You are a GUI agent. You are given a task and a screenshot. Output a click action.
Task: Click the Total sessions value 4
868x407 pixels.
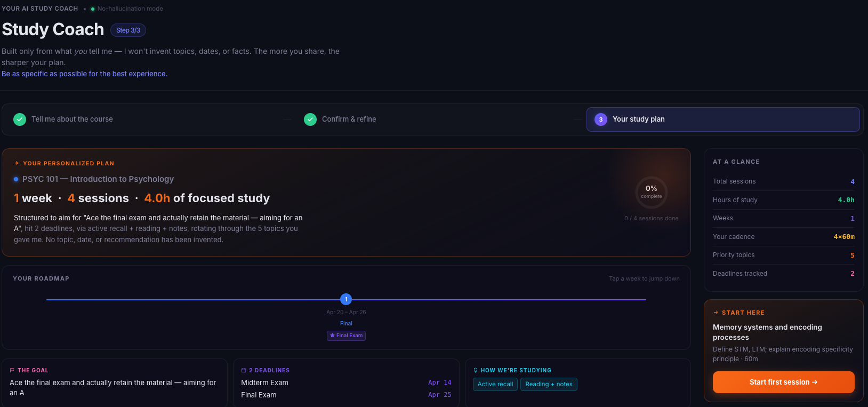[x=853, y=182]
